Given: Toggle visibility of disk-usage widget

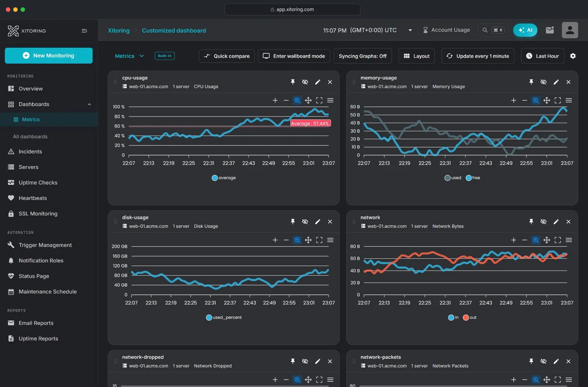Looking at the screenshot, I should pos(305,222).
